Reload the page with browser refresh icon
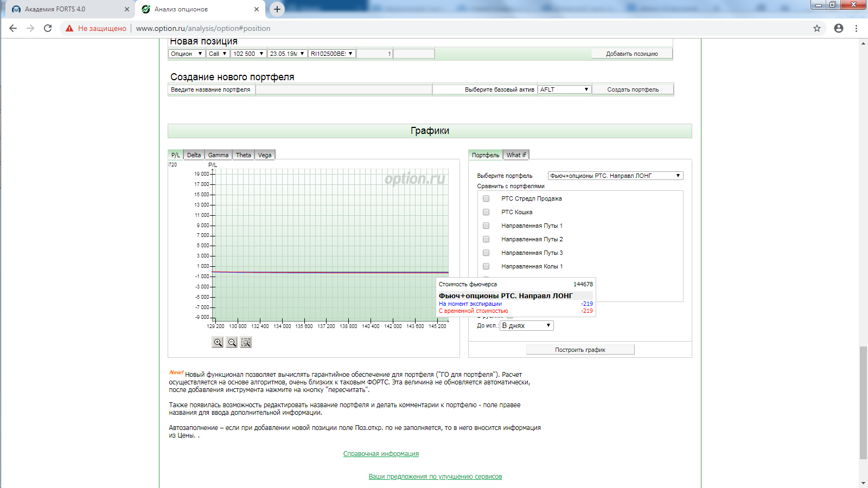The image size is (868, 488). pyautogui.click(x=48, y=28)
